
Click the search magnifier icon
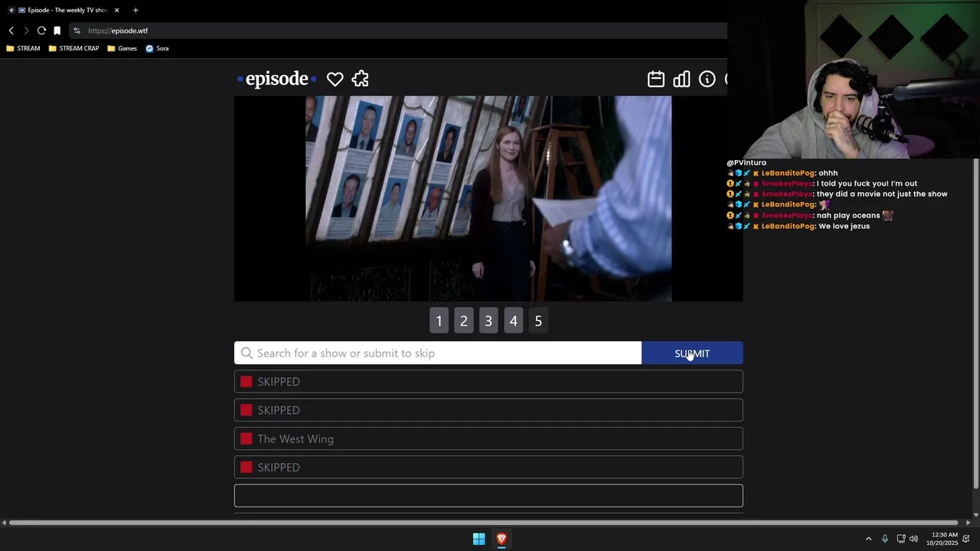[247, 353]
